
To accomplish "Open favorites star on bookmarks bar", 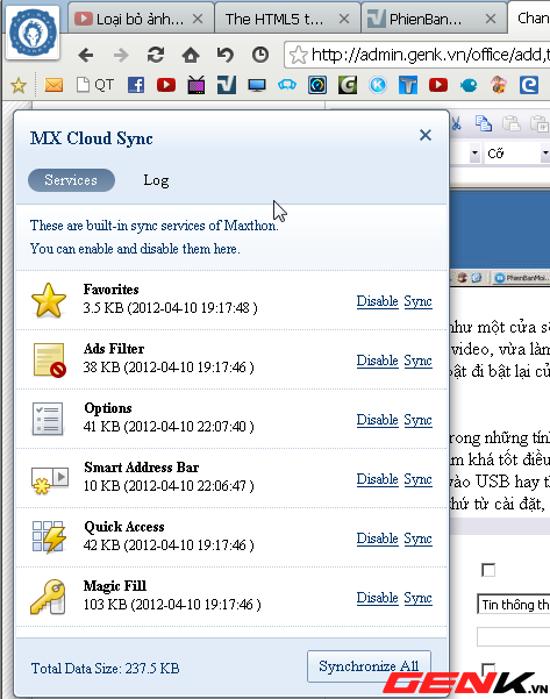I will [19, 85].
